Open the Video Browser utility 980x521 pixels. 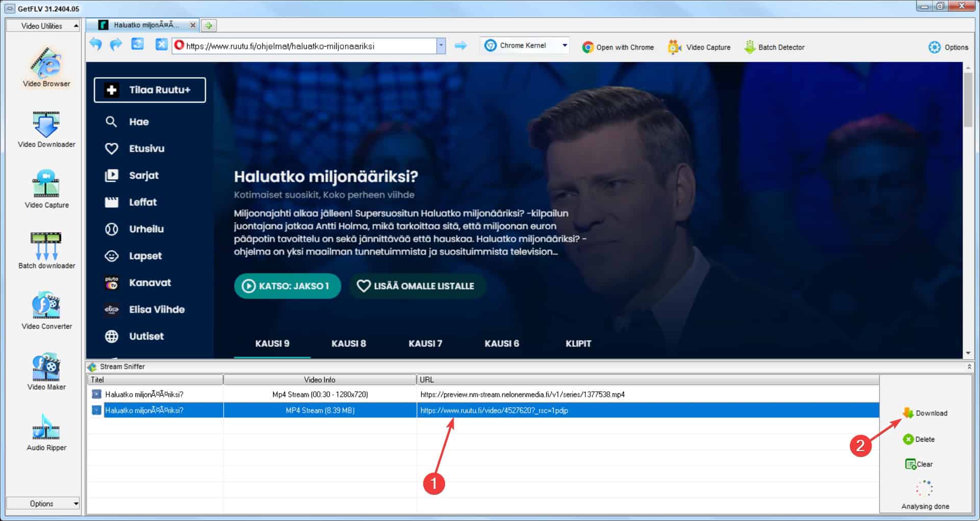click(46, 67)
